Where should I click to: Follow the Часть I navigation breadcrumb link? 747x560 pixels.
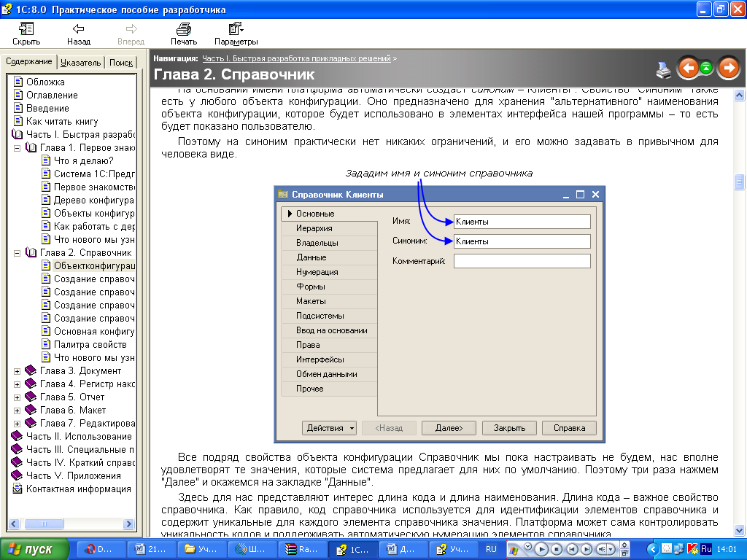[x=296, y=58]
